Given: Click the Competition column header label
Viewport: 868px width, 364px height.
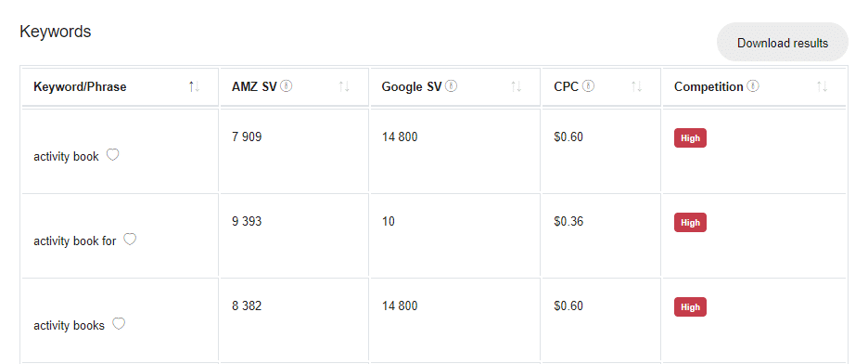Looking at the screenshot, I should [x=708, y=87].
